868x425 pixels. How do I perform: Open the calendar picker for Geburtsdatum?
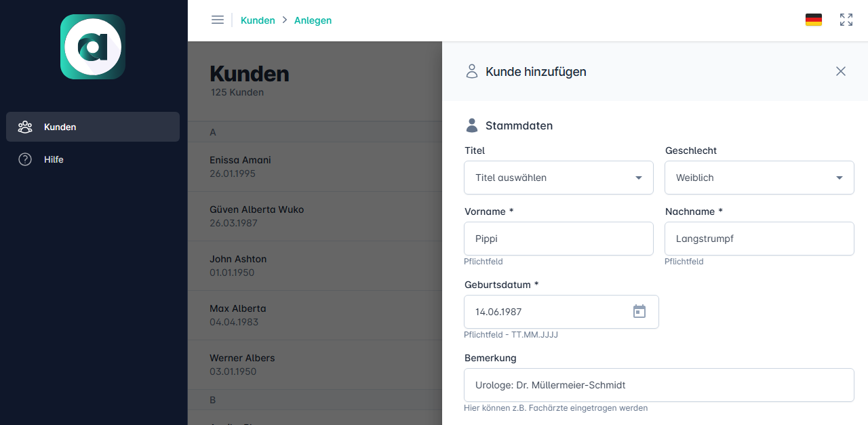coord(639,312)
